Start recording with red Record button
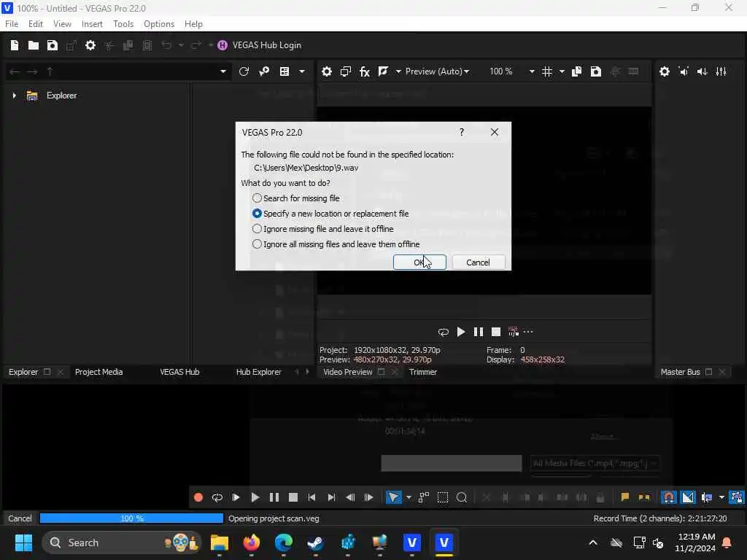747x560 pixels. coord(198,497)
